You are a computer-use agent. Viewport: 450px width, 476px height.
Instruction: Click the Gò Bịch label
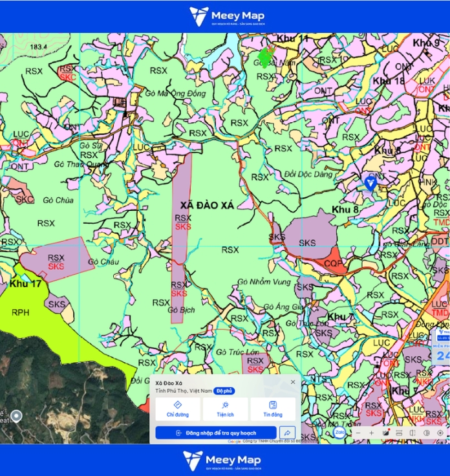pos(181,310)
